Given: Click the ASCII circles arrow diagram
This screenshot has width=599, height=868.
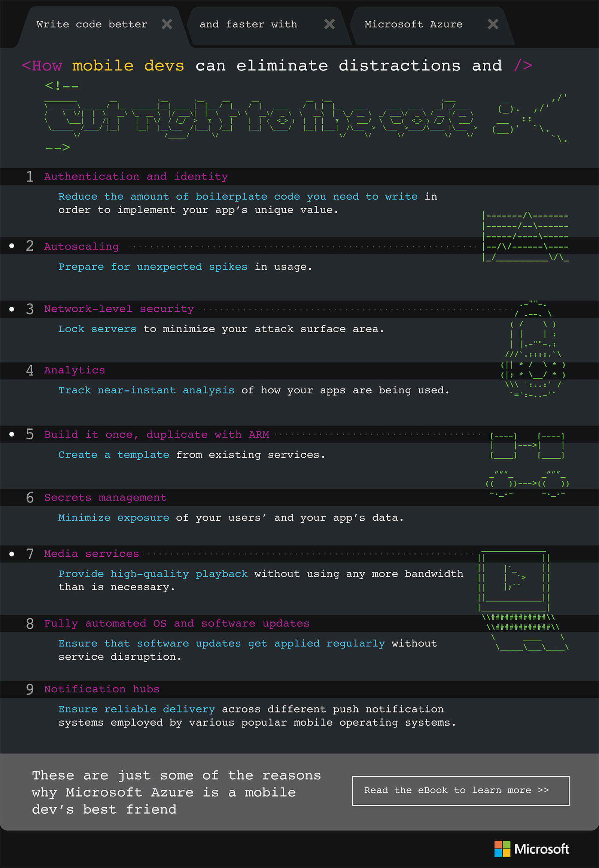Looking at the screenshot, I should (527, 484).
